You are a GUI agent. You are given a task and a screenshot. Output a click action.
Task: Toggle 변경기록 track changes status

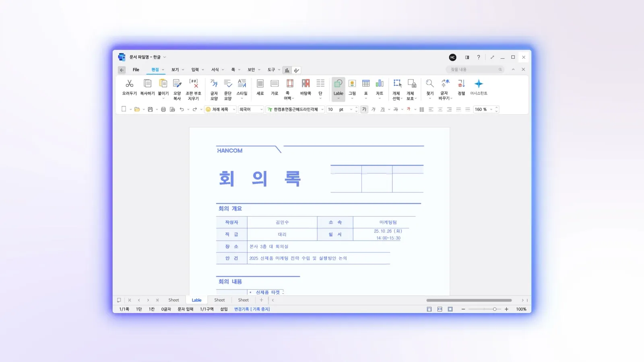click(252, 309)
